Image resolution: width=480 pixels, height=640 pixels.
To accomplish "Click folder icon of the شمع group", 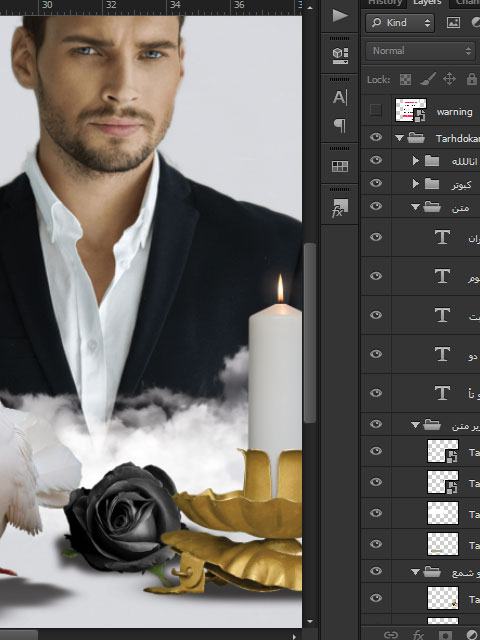I will (432, 572).
